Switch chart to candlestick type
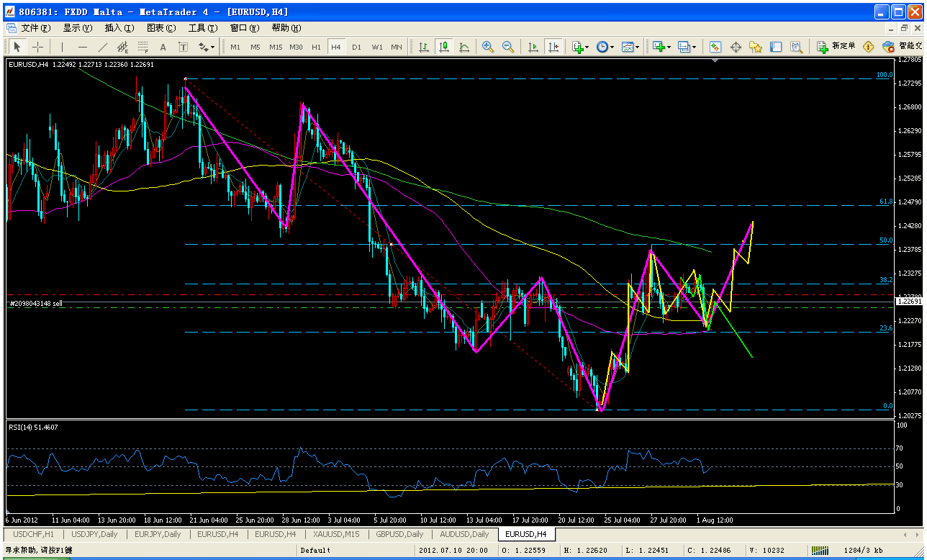The width and height of the screenshot is (927, 560). click(x=444, y=47)
